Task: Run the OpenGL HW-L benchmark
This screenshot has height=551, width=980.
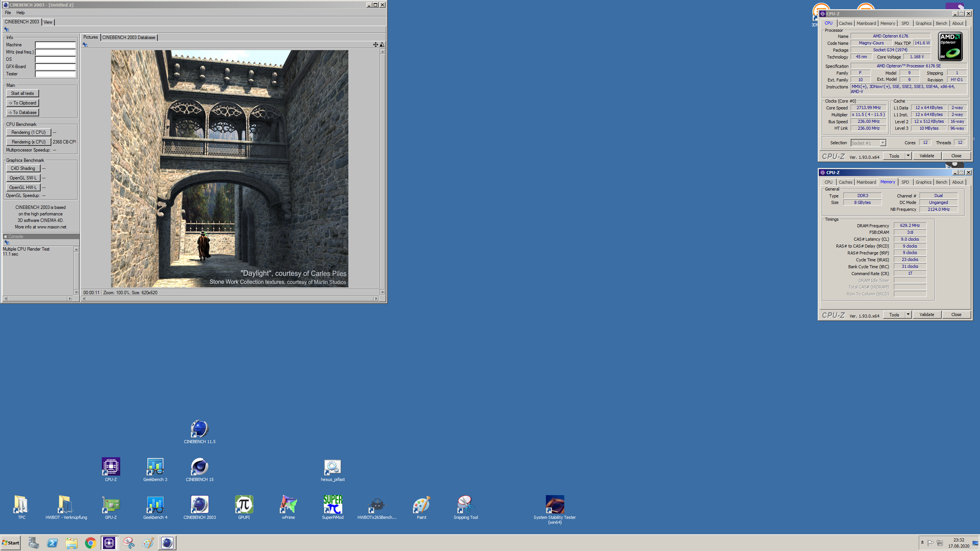Action: point(23,187)
